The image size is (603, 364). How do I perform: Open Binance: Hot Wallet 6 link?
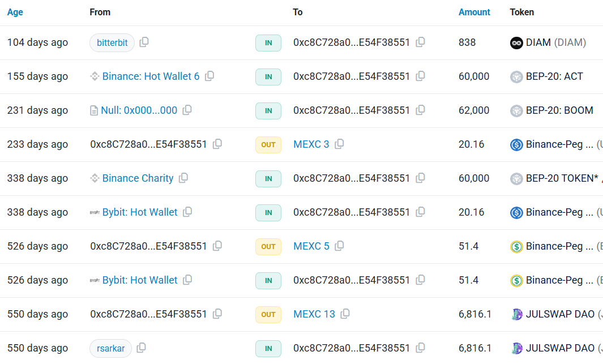click(151, 76)
